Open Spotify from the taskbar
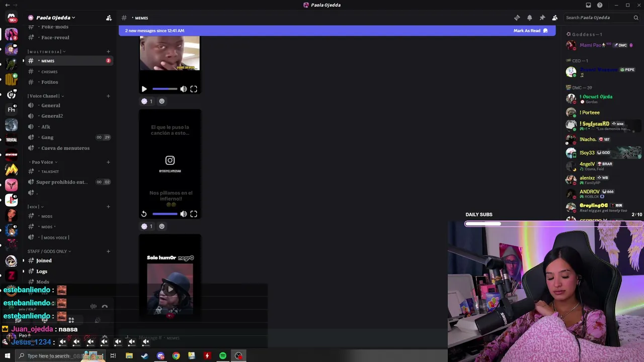The image size is (644, 362). (x=222, y=356)
